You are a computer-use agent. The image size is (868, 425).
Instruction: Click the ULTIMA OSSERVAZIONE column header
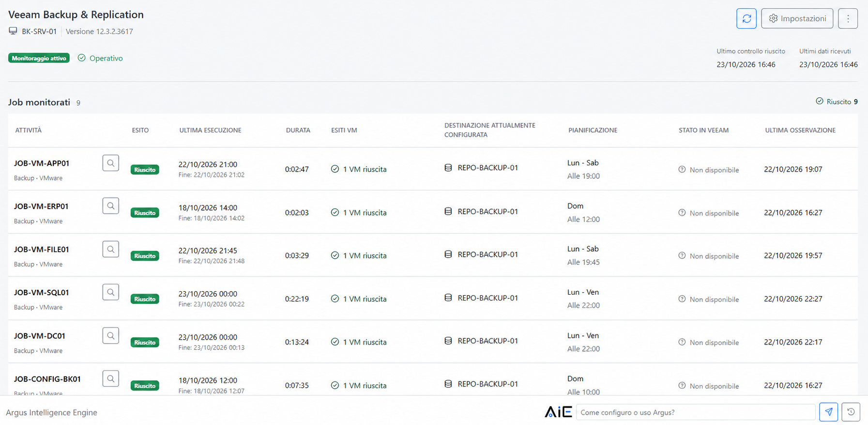[x=800, y=130]
